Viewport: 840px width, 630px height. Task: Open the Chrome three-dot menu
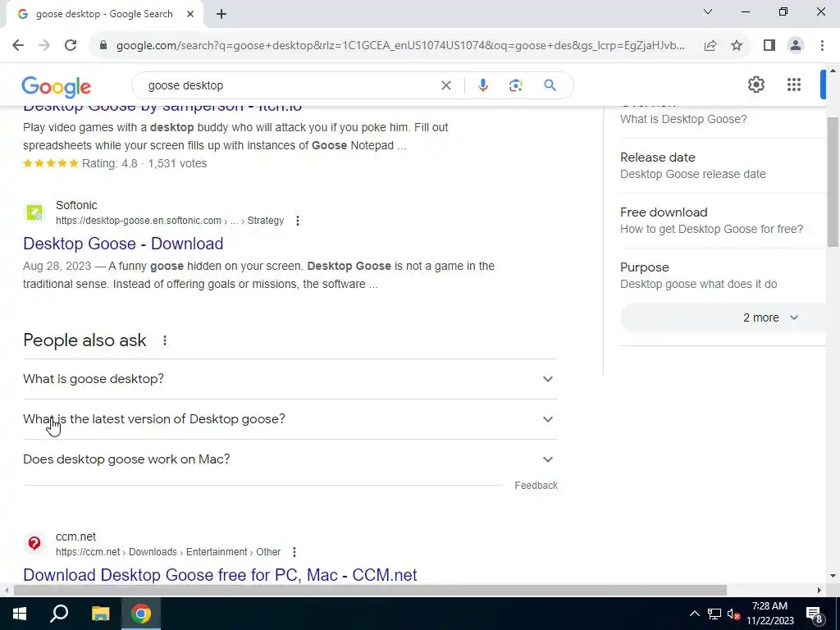[x=822, y=46]
